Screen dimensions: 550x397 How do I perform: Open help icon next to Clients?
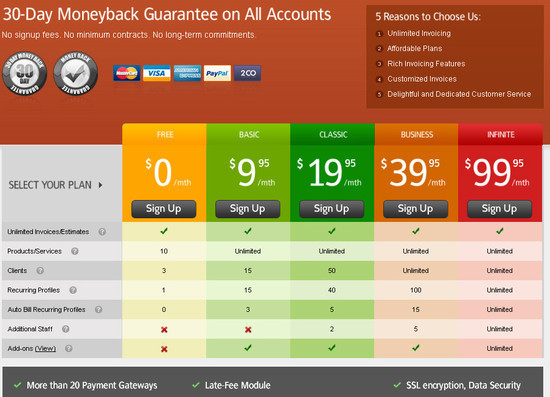click(x=40, y=271)
